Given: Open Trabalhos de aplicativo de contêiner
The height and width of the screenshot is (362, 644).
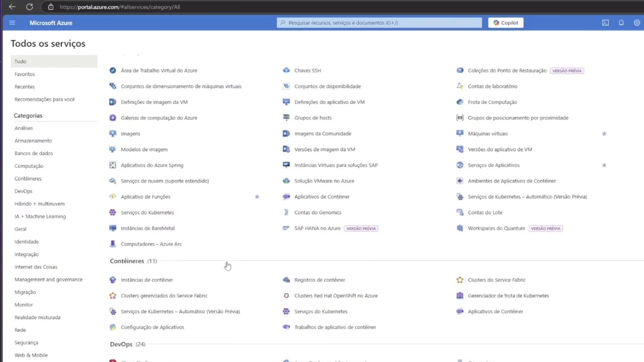Looking at the screenshot, I should coord(335,327).
